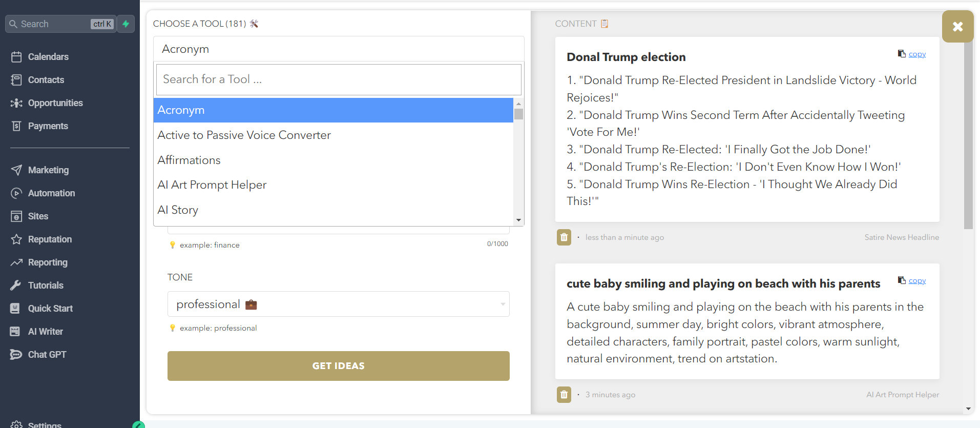Image resolution: width=980 pixels, height=428 pixels.
Task: Collapse the Acronym tool selector
Action: [339, 49]
